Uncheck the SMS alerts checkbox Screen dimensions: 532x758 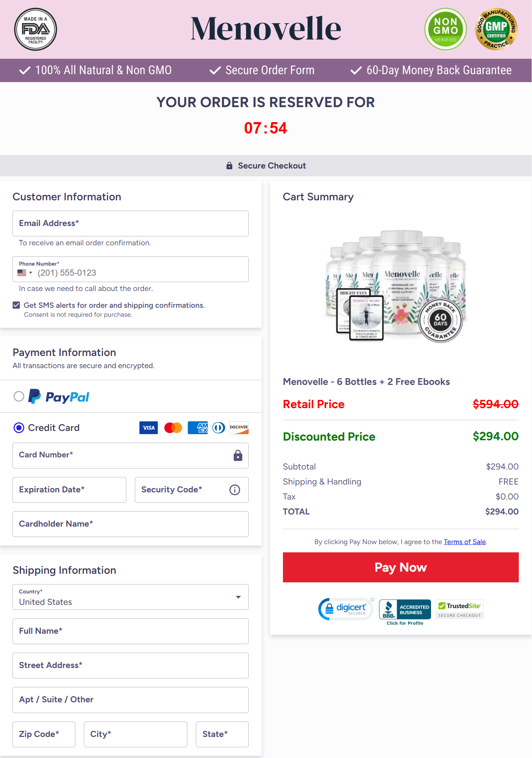click(x=16, y=305)
